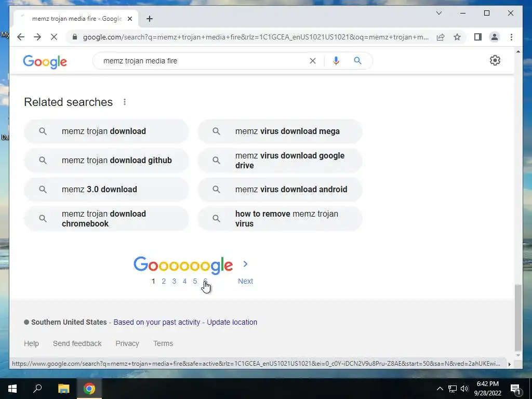Click Send feedback in footer
The height and width of the screenshot is (399, 532).
pyautogui.click(x=77, y=344)
